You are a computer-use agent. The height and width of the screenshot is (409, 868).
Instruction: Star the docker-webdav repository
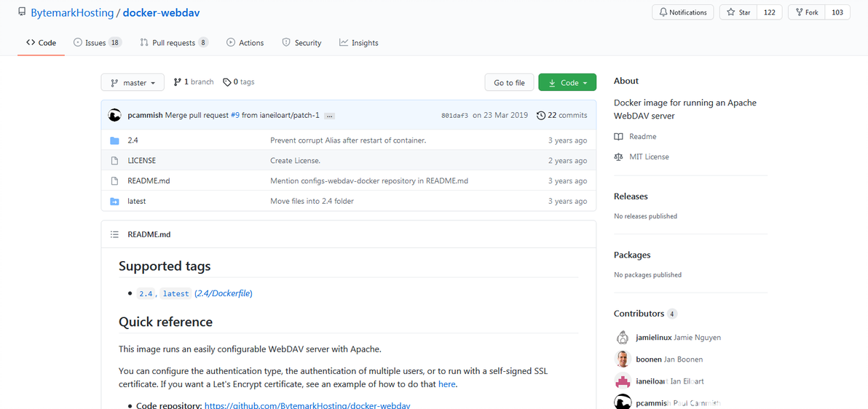[x=738, y=12]
